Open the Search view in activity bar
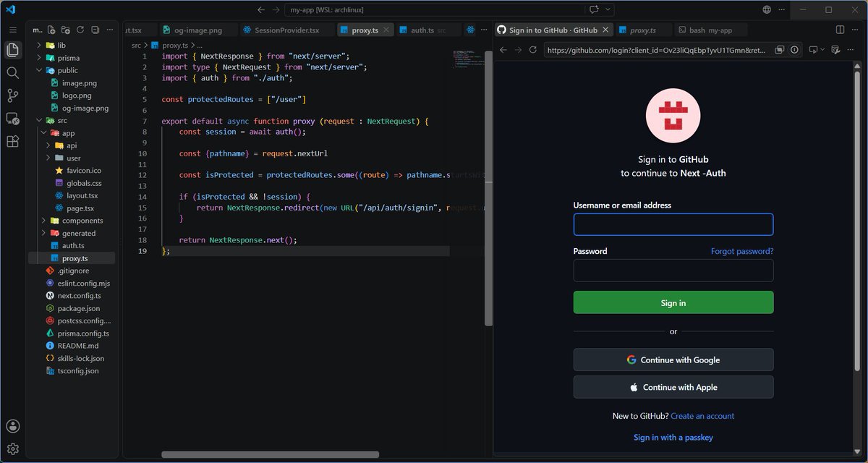Screen dimensions: 868x463 (x=12, y=72)
